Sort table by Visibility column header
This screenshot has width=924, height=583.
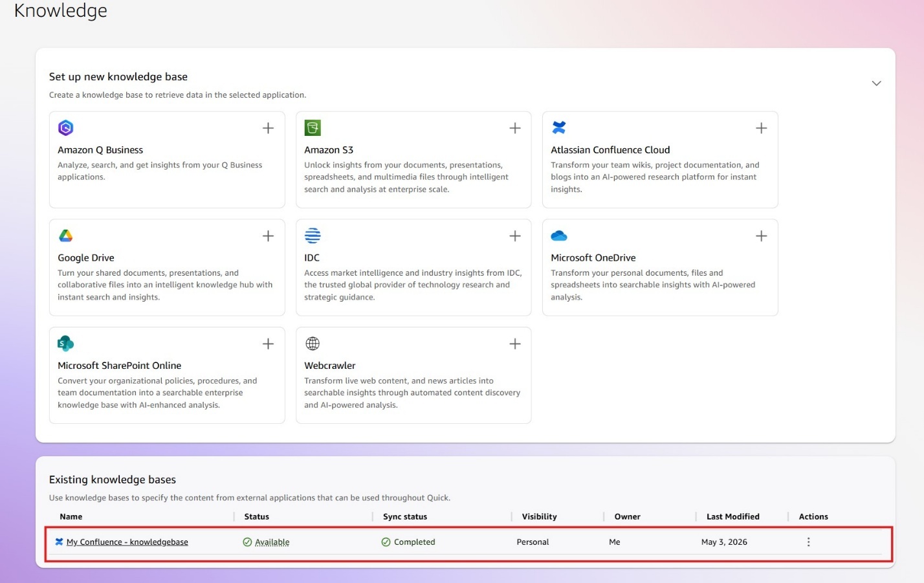point(540,516)
